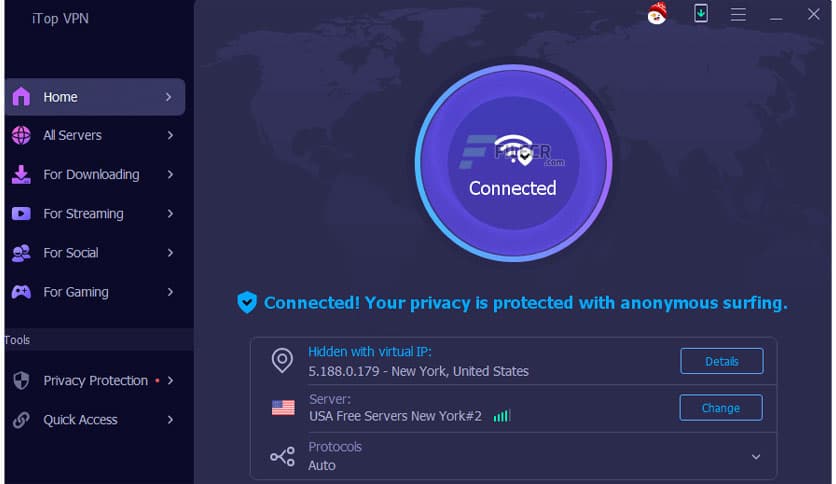Expand the Quick Access arrow
This screenshot has width=836, height=484.
click(170, 420)
